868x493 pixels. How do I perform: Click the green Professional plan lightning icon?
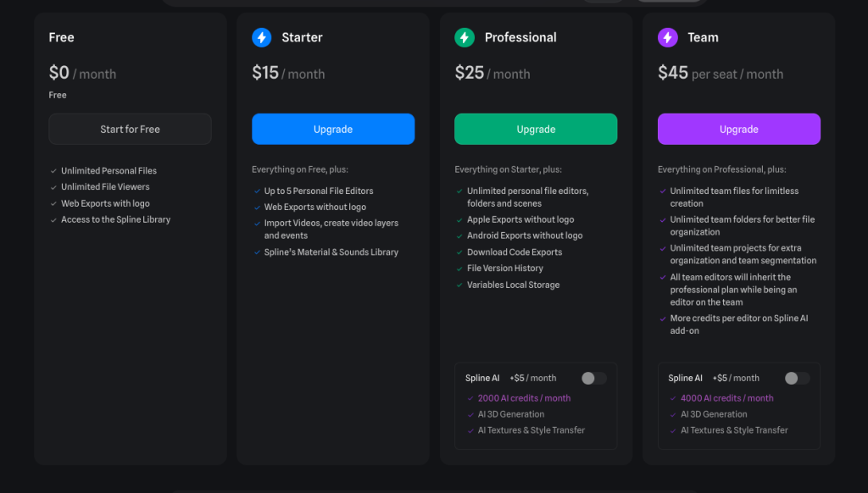(465, 37)
